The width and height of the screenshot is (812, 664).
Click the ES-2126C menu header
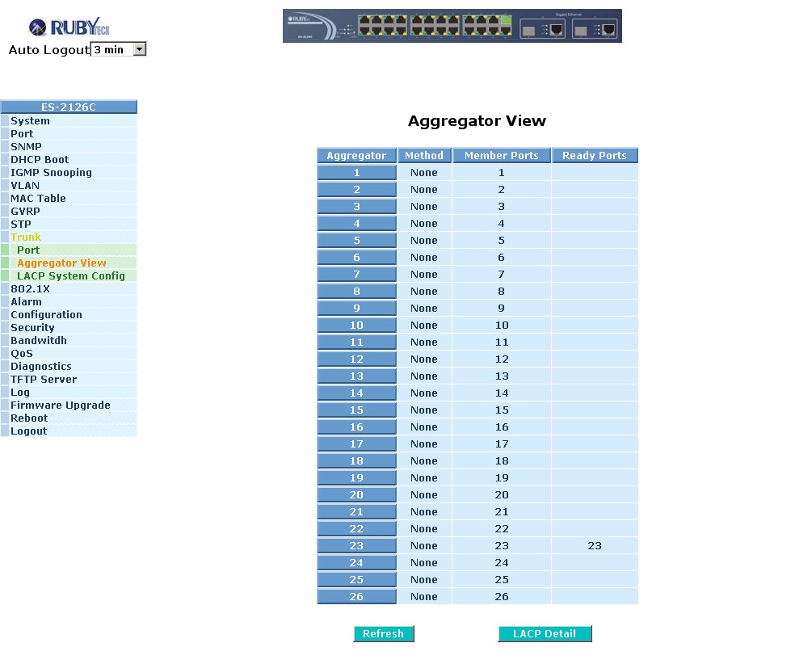coord(69,107)
